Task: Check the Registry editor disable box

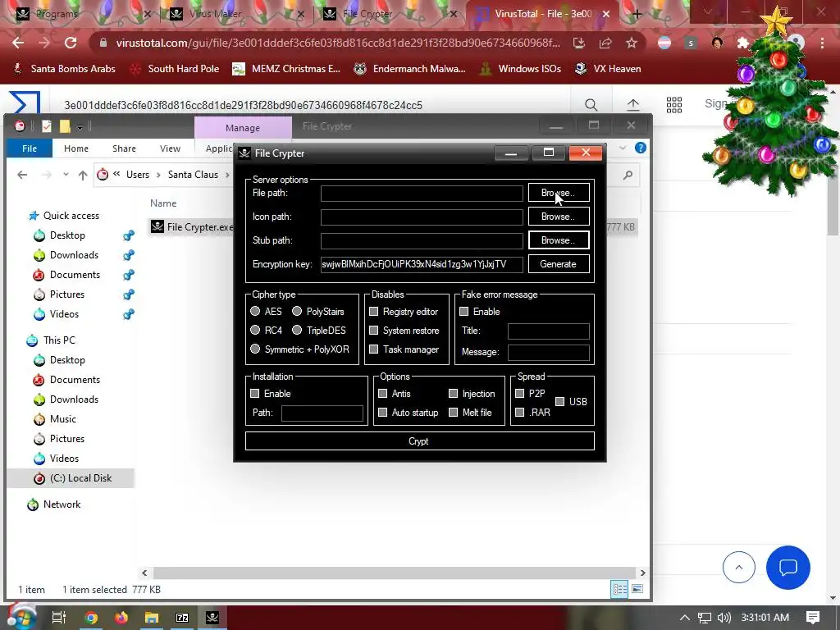Action: [374, 311]
